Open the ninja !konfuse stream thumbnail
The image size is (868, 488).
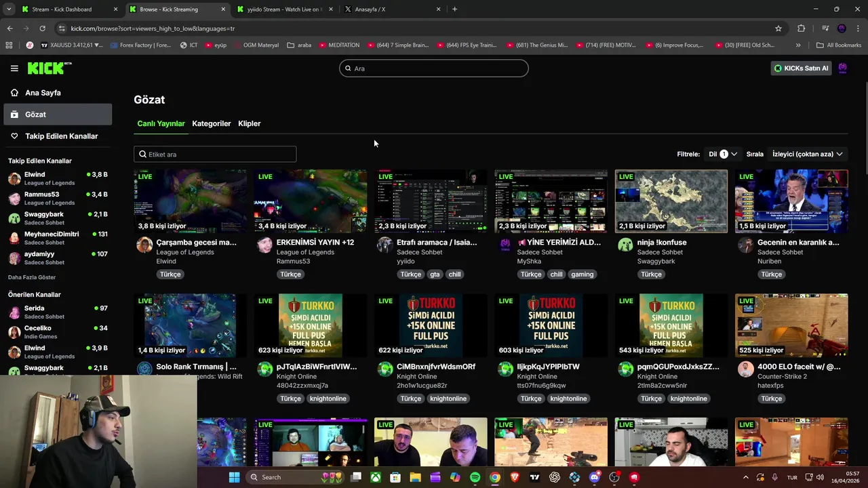coord(671,201)
